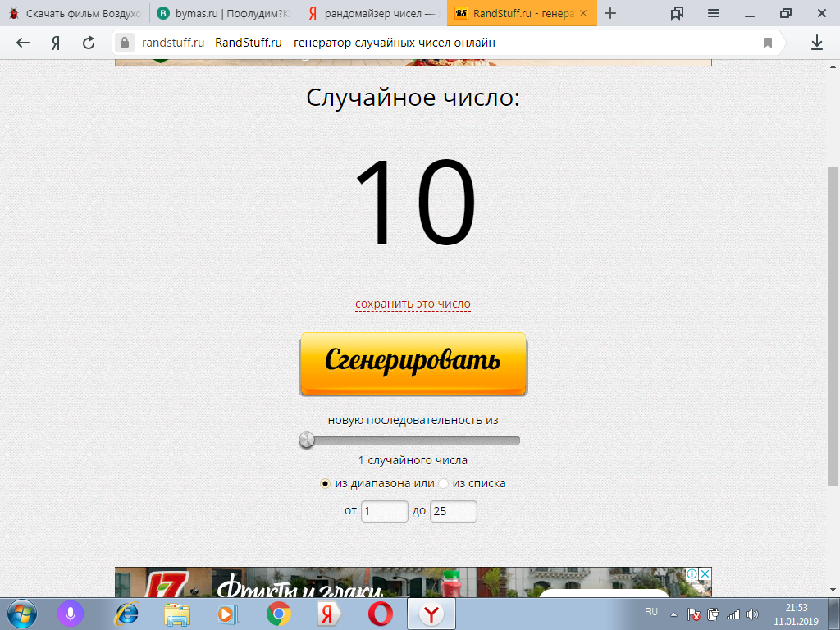Click the 'от' minimum value field

384,511
